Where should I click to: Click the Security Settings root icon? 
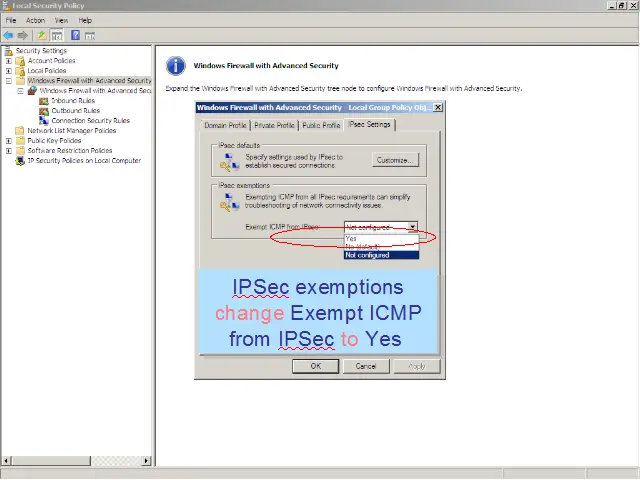tap(8, 51)
